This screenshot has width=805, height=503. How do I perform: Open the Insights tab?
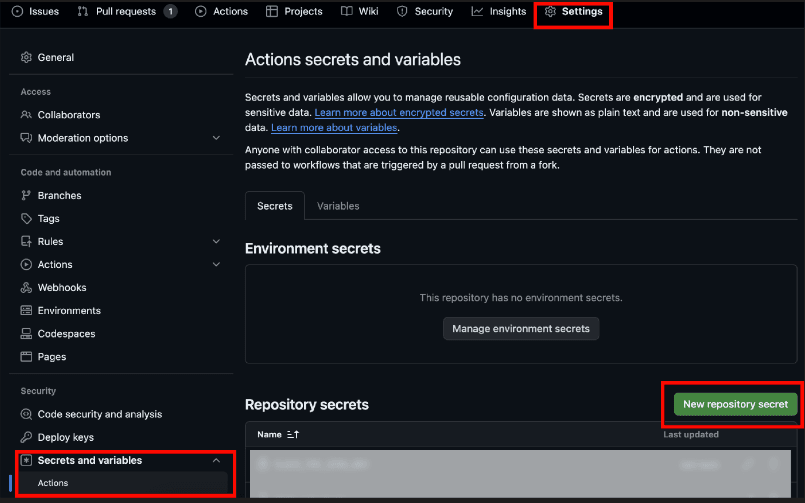(499, 11)
